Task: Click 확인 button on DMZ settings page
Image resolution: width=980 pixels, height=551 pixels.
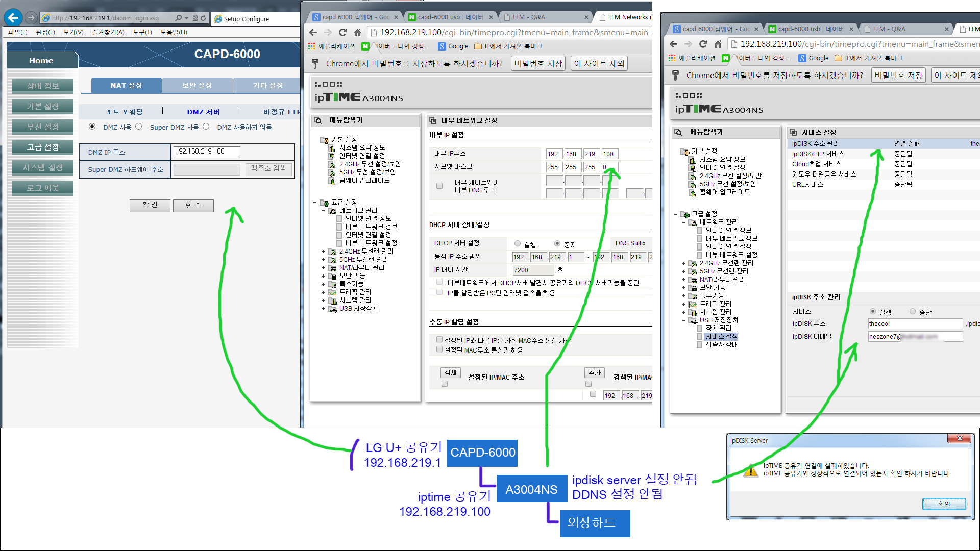Action: (150, 205)
